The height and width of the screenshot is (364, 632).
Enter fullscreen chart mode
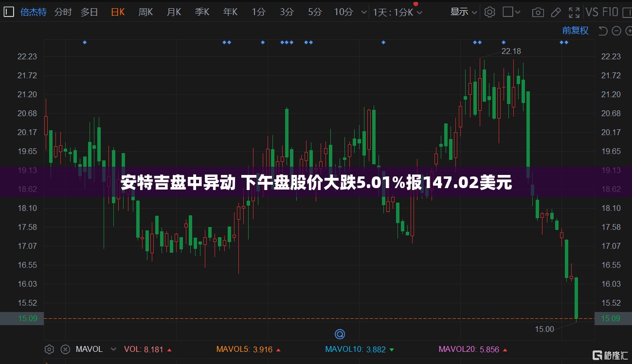coord(574,12)
